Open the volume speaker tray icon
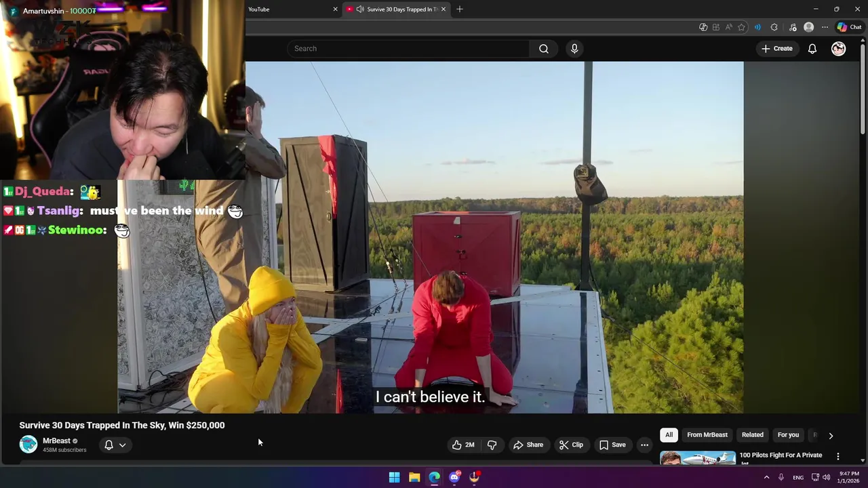The width and height of the screenshot is (868, 488). click(x=827, y=477)
